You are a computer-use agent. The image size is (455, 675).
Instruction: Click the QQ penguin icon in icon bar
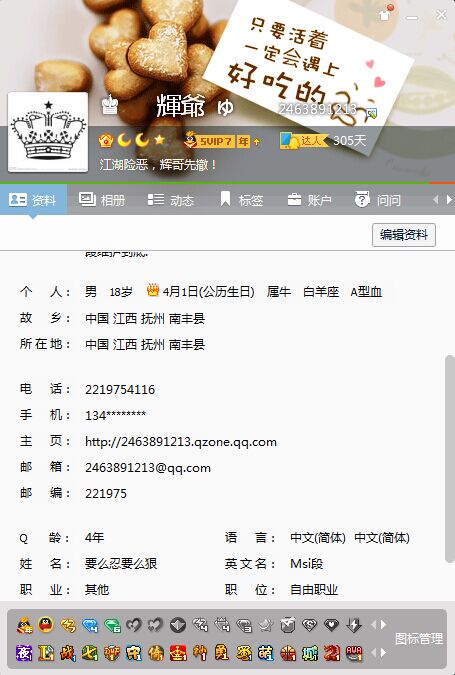pyautogui.click(x=46, y=625)
